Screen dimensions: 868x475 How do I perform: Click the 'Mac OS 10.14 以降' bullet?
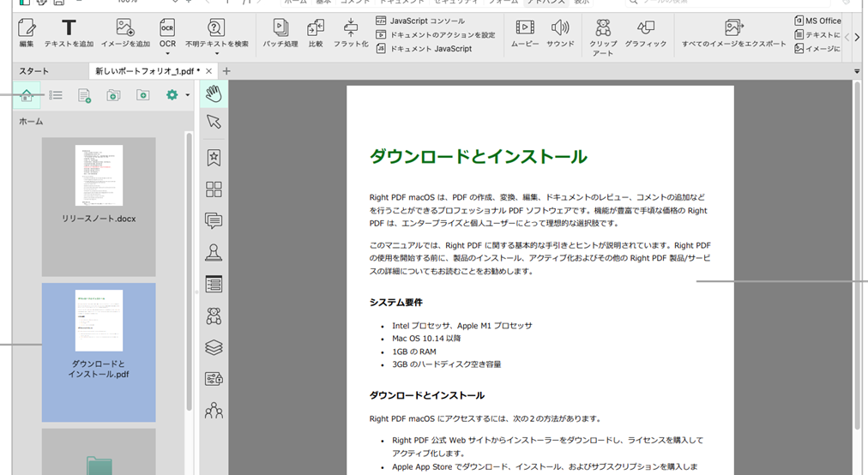(x=426, y=339)
